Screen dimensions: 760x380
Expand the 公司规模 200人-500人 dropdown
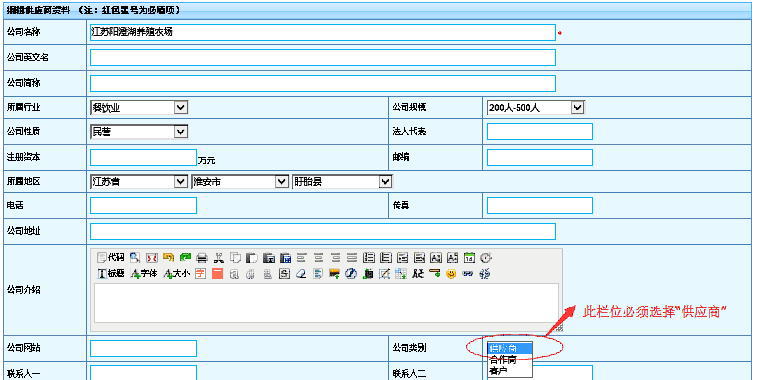click(x=536, y=108)
